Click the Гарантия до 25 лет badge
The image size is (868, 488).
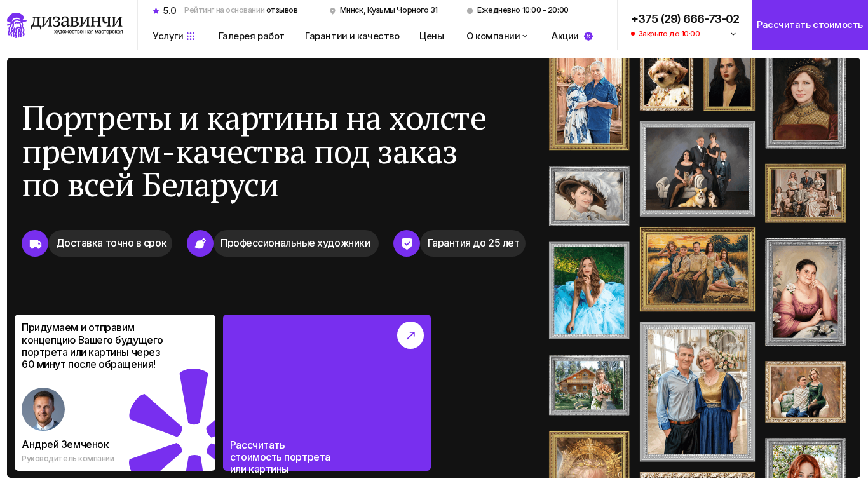(x=473, y=243)
